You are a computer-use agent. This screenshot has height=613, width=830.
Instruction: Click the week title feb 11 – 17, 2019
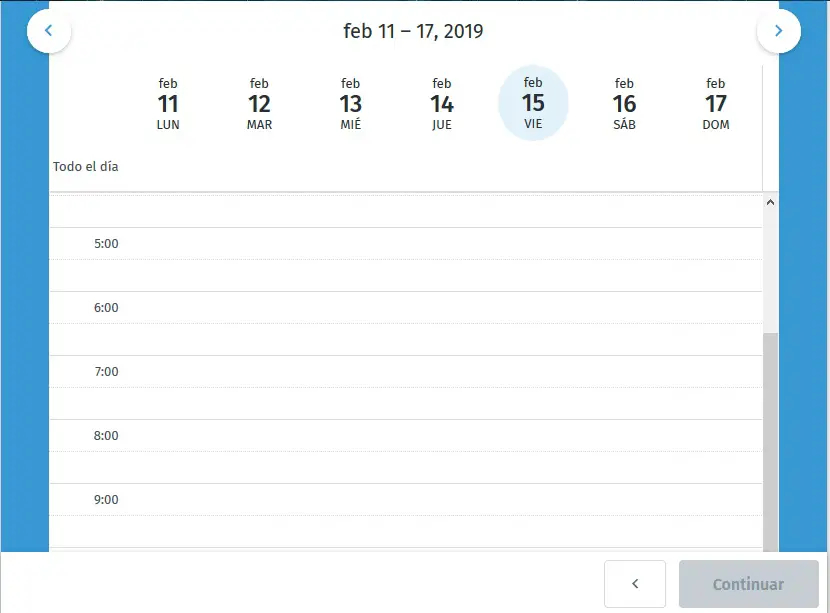[x=413, y=31]
